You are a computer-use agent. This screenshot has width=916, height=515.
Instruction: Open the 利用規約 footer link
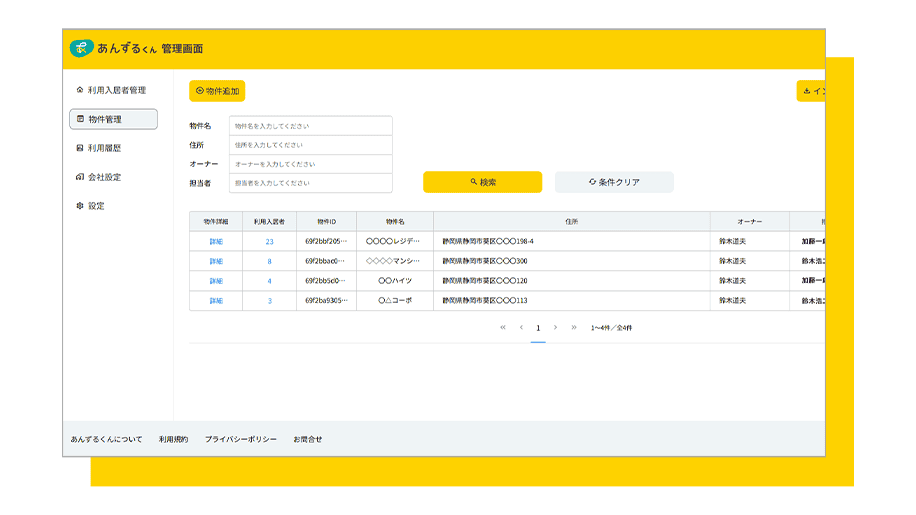coord(174,439)
